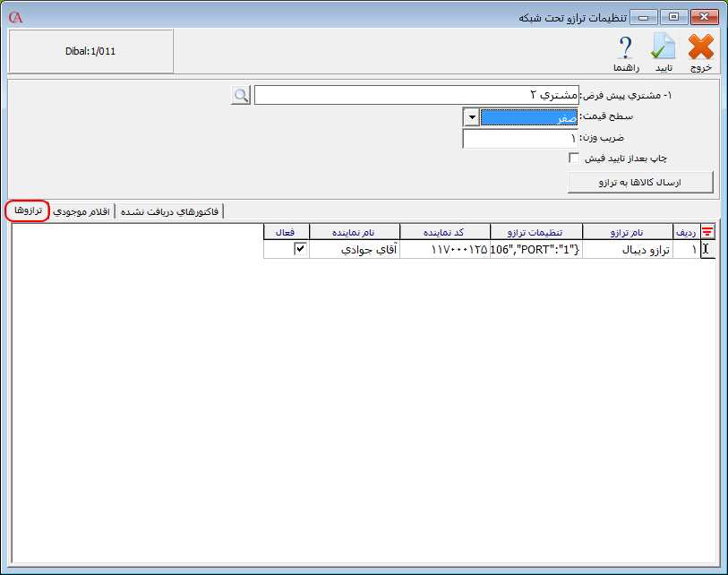Click the magnifier search icon beside customer field
The height and width of the screenshot is (575, 728).
click(240, 95)
